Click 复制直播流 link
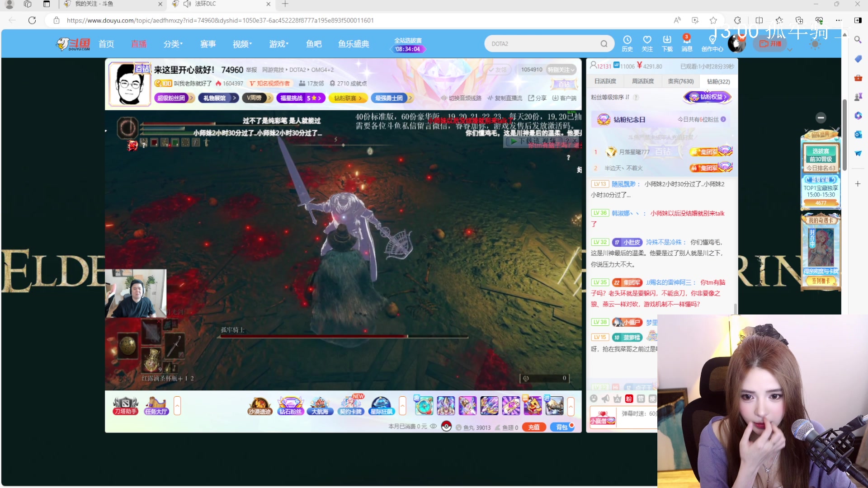Screen dimensions: 868x488 click(x=505, y=98)
